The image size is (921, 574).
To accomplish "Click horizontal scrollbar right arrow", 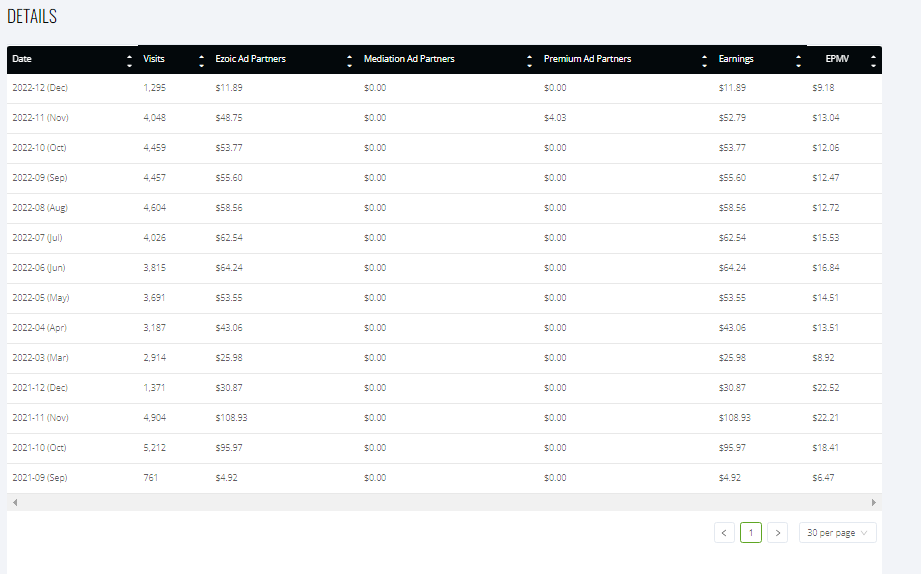I will click(x=873, y=502).
